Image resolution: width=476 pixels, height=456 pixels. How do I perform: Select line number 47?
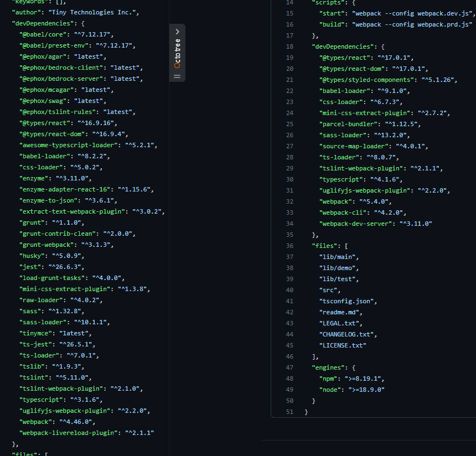(289, 367)
